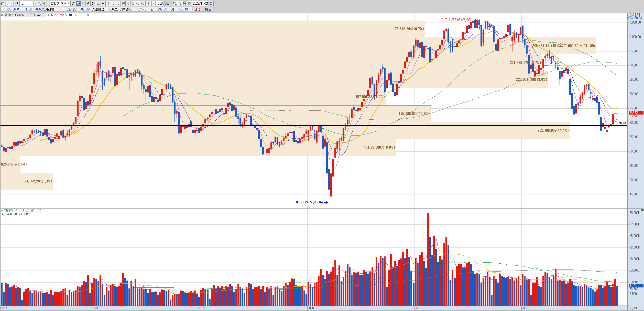
Task: Open chart settings gear icon
Action: 189,3
